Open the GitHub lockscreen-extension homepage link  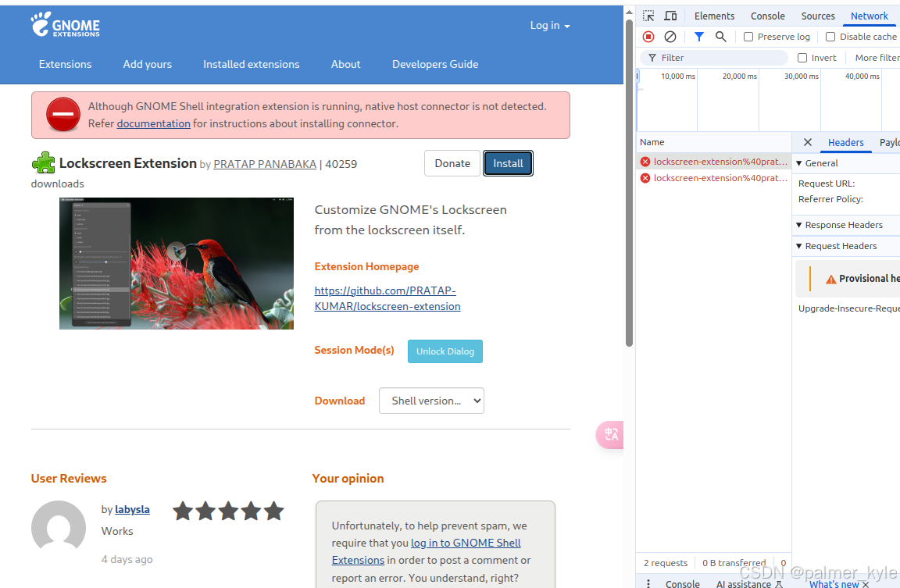pyautogui.click(x=387, y=298)
